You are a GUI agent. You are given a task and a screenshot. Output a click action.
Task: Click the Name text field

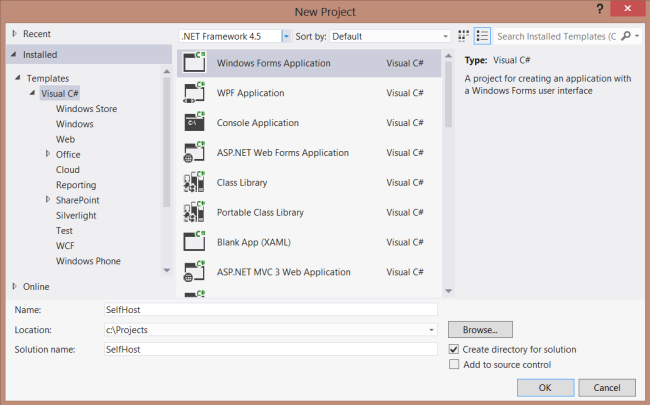click(x=271, y=310)
